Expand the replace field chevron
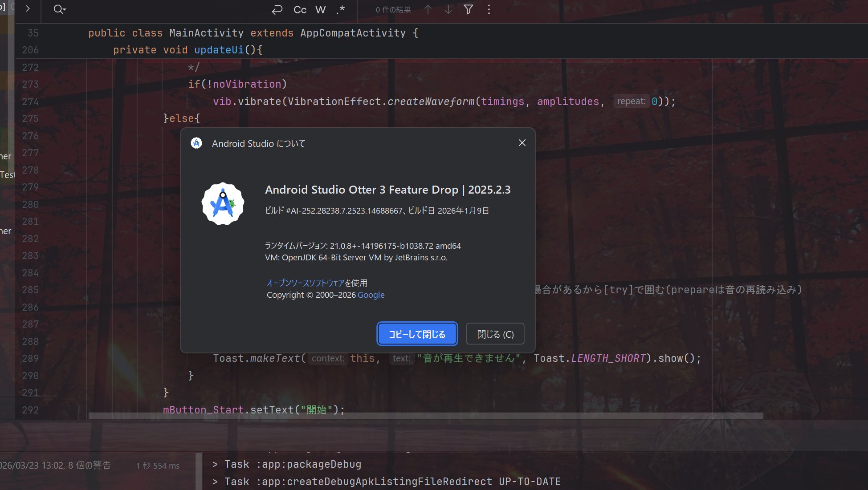This screenshot has width=868, height=490. click(x=28, y=8)
